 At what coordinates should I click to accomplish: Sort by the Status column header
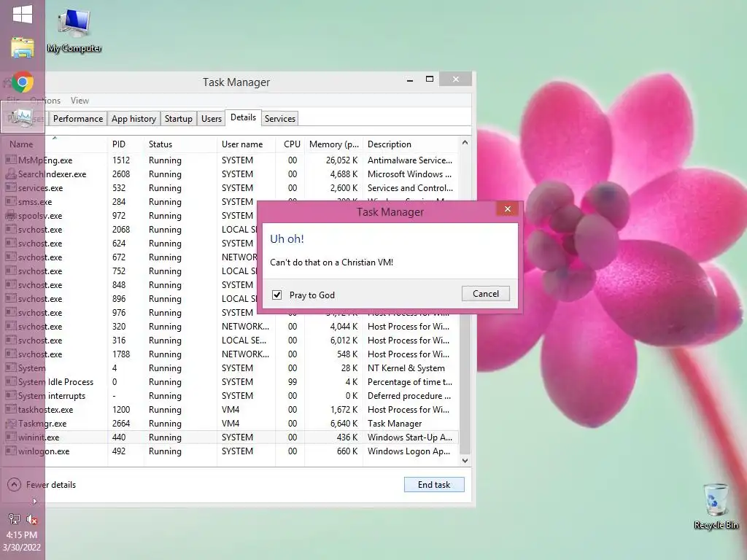coord(180,144)
